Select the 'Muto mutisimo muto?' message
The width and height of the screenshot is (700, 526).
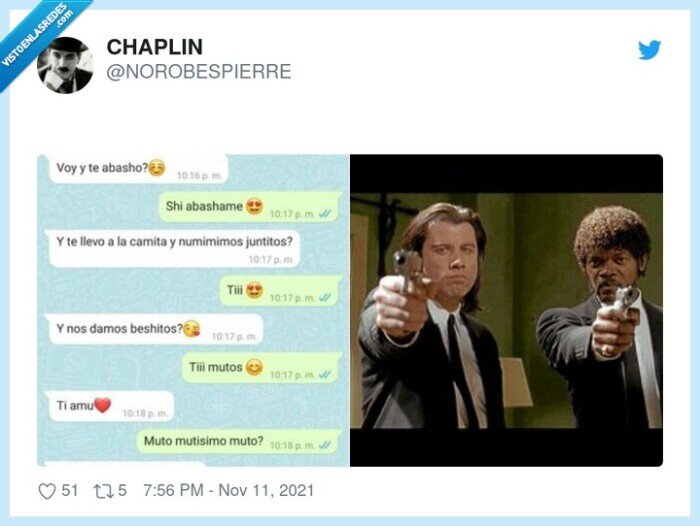point(239,442)
